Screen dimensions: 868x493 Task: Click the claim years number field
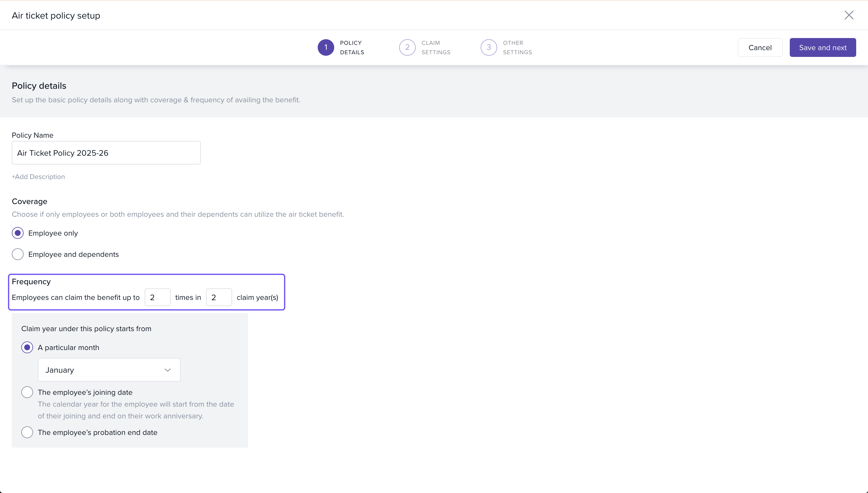[x=218, y=297]
